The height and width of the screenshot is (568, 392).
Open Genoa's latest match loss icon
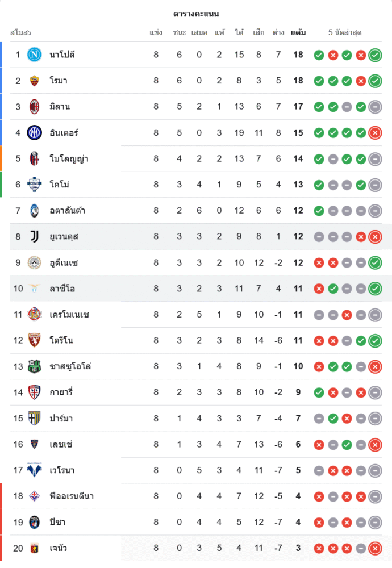click(x=374, y=548)
